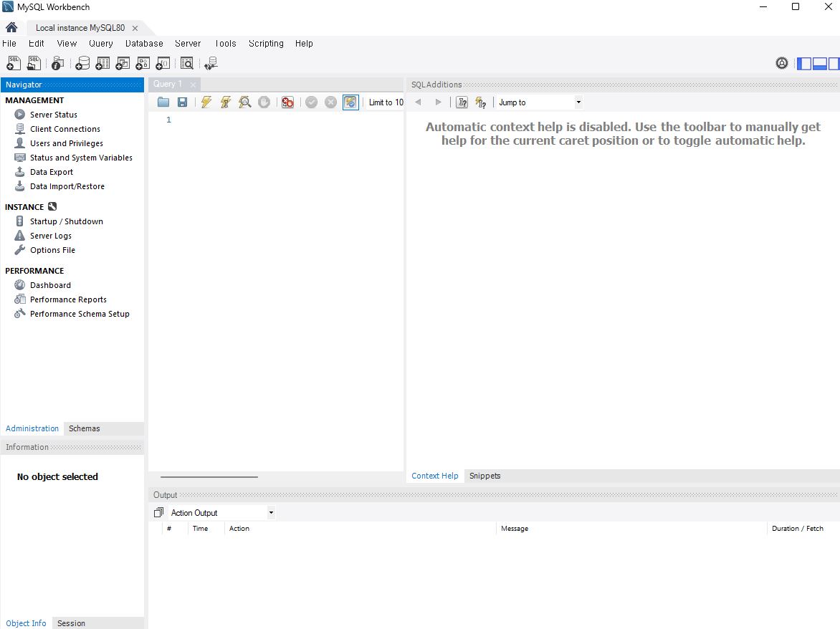840x629 pixels.
Task: Open SQL script file in new tab
Action: (x=34, y=63)
